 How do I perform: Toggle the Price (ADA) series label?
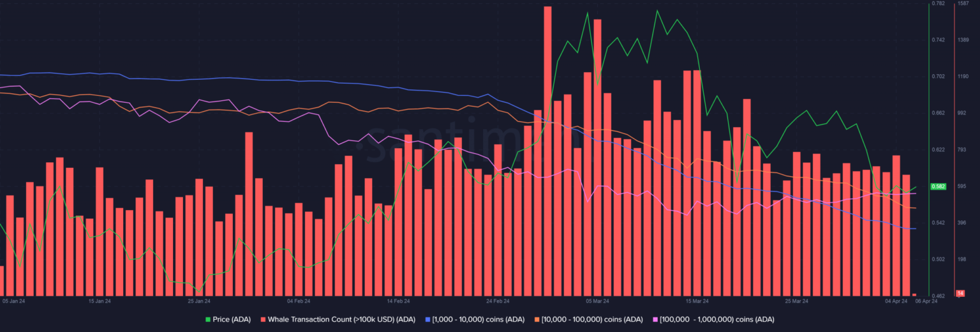click(x=232, y=319)
